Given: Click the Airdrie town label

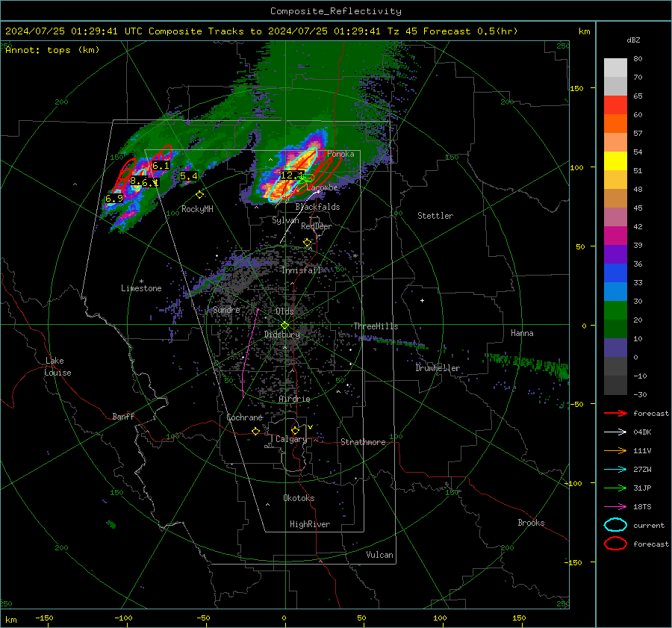Looking at the screenshot, I should coord(294,399).
